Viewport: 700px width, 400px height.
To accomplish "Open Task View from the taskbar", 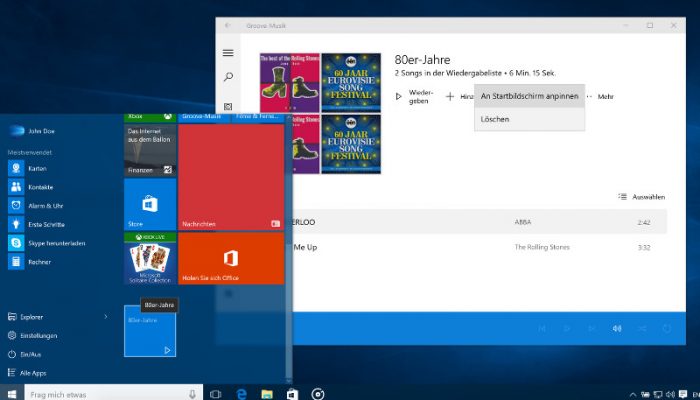I will 216,394.
